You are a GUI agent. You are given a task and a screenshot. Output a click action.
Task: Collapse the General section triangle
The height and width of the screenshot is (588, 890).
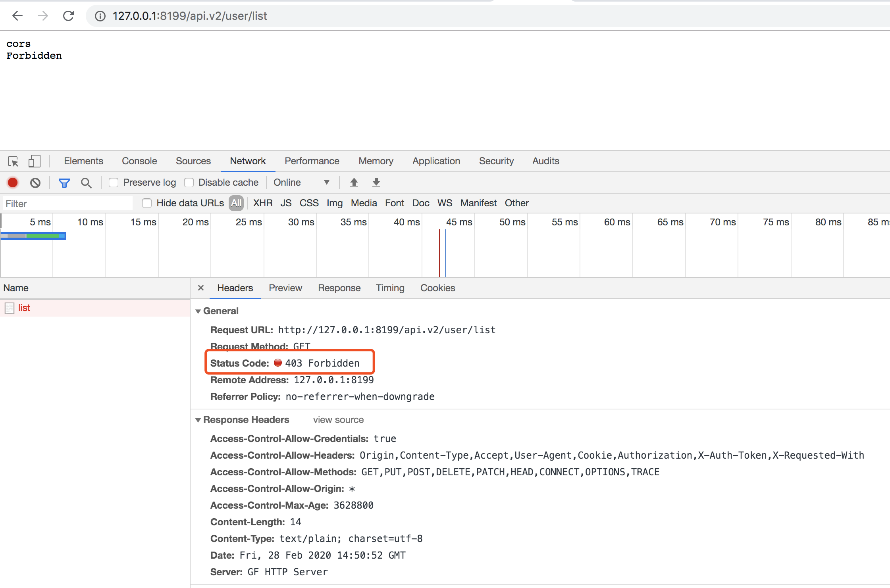tap(198, 311)
